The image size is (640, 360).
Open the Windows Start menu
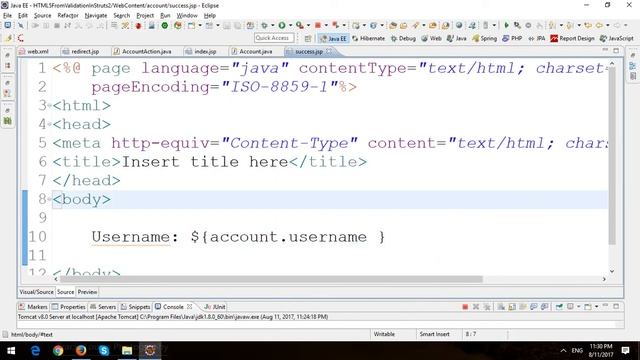pos(11,351)
